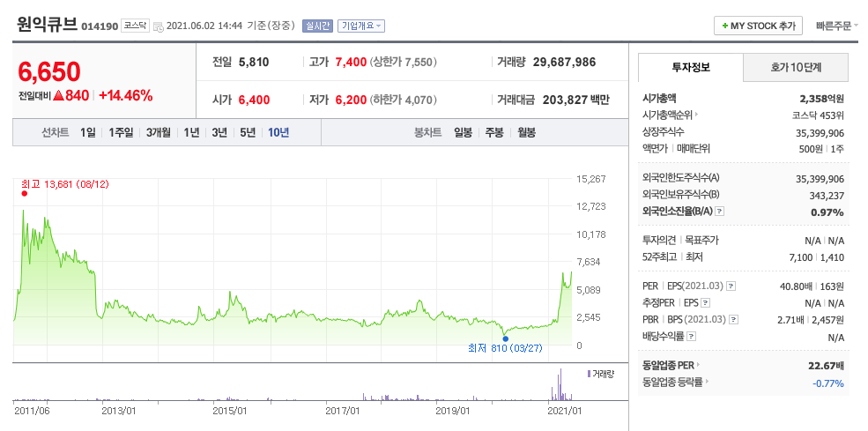
Task: Show the 일봉 candlestick chart
Action: (x=464, y=133)
